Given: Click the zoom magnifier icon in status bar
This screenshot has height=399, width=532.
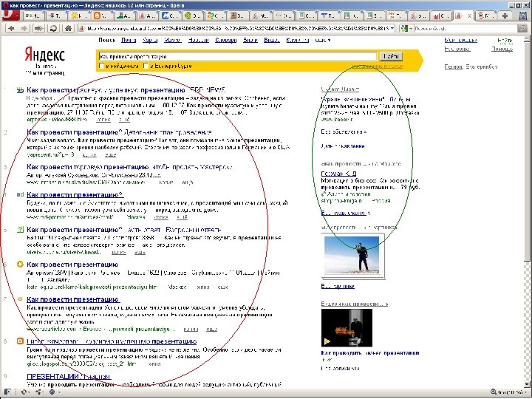Looking at the screenshot, I should [494, 392].
